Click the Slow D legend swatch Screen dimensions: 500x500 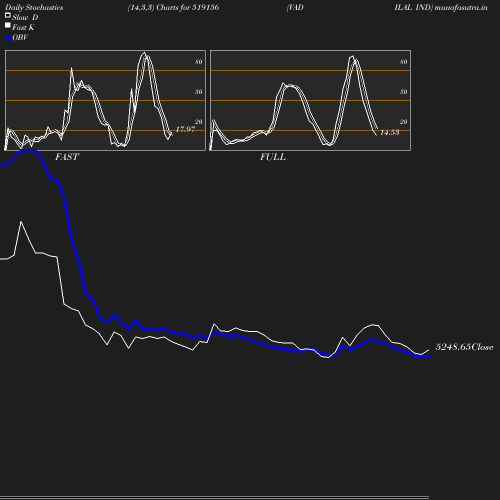tap(8, 15)
